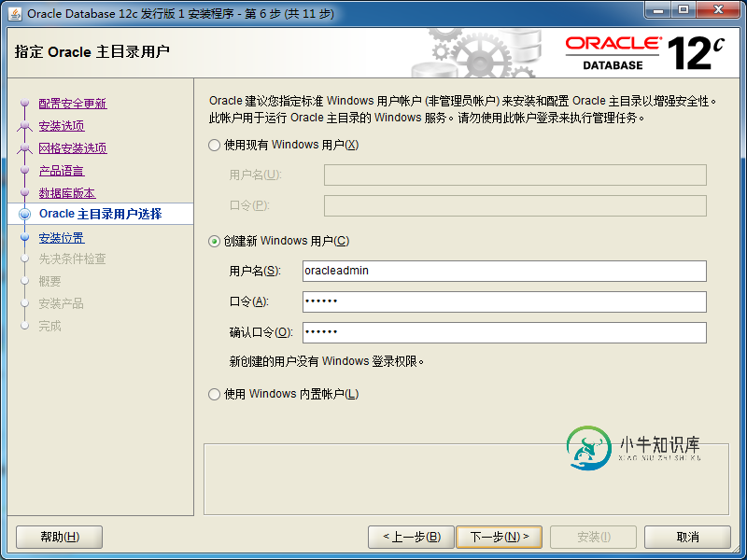The width and height of the screenshot is (747, 560).
Task: Click the disabled 口令(P) field
Action: point(515,205)
